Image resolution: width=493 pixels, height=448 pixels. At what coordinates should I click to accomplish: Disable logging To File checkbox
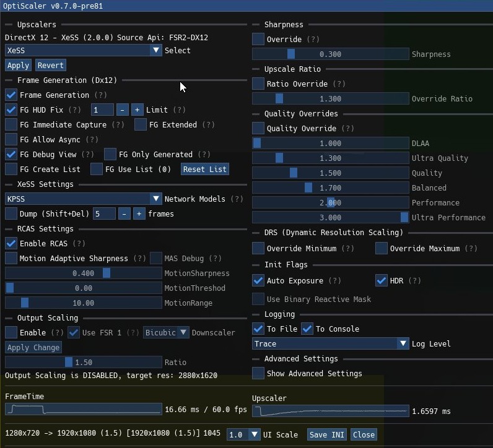[x=258, y=329]
